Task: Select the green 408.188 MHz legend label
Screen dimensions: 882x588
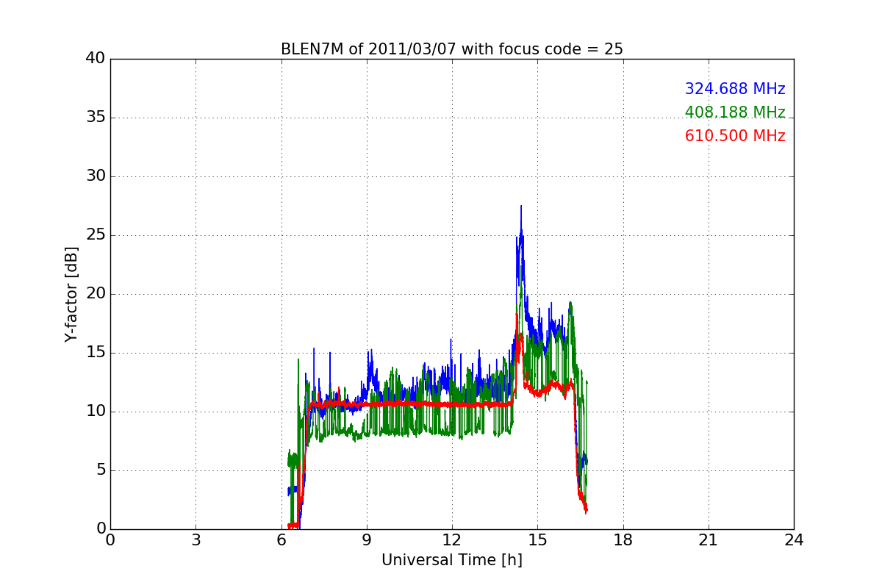Action: (735, 112)
